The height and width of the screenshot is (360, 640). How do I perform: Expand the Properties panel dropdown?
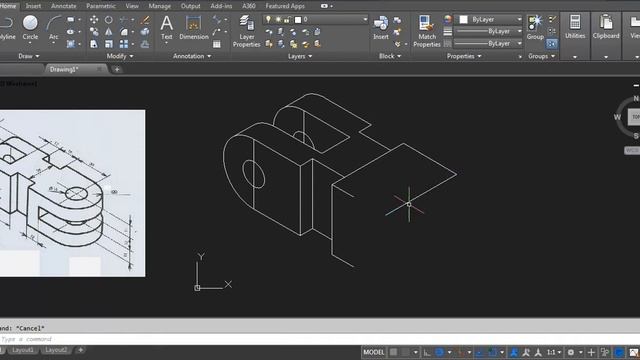[x=464, y=56]
